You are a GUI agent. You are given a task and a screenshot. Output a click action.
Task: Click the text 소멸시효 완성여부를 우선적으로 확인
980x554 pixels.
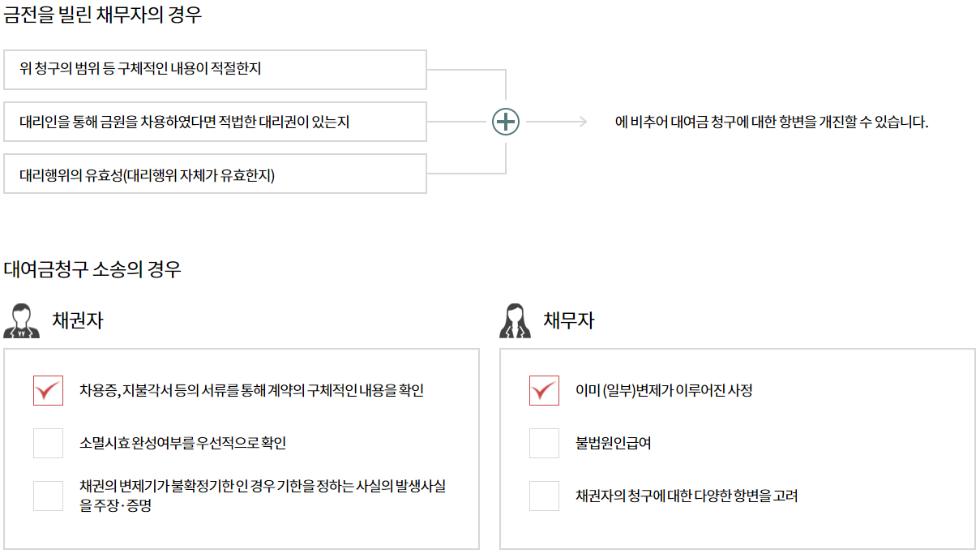point(183,443)
